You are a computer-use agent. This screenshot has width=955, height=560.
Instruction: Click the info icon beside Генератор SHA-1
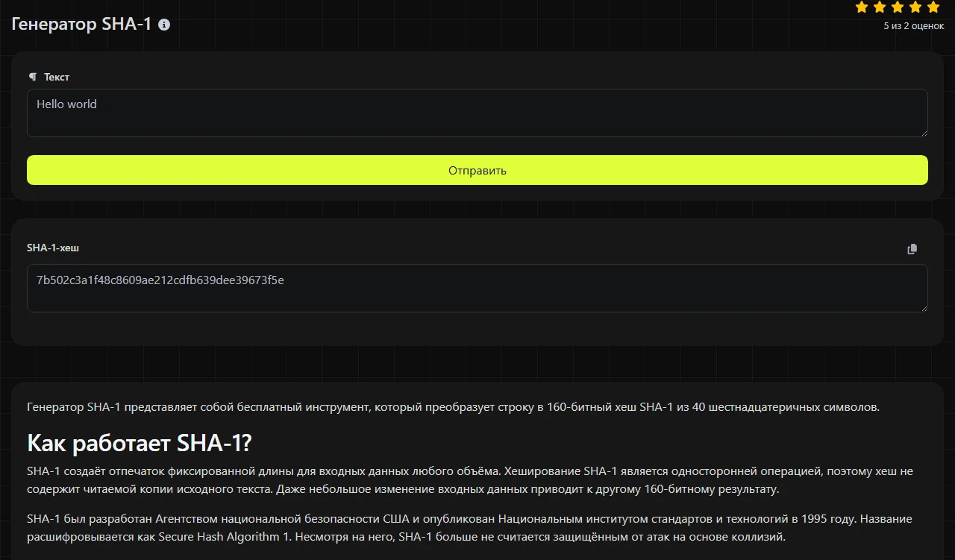coord(164,25)
